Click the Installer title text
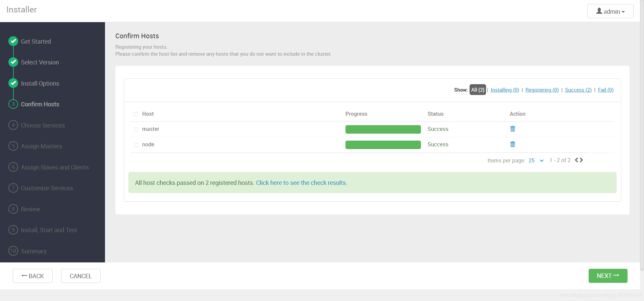 tap(22, 10)
